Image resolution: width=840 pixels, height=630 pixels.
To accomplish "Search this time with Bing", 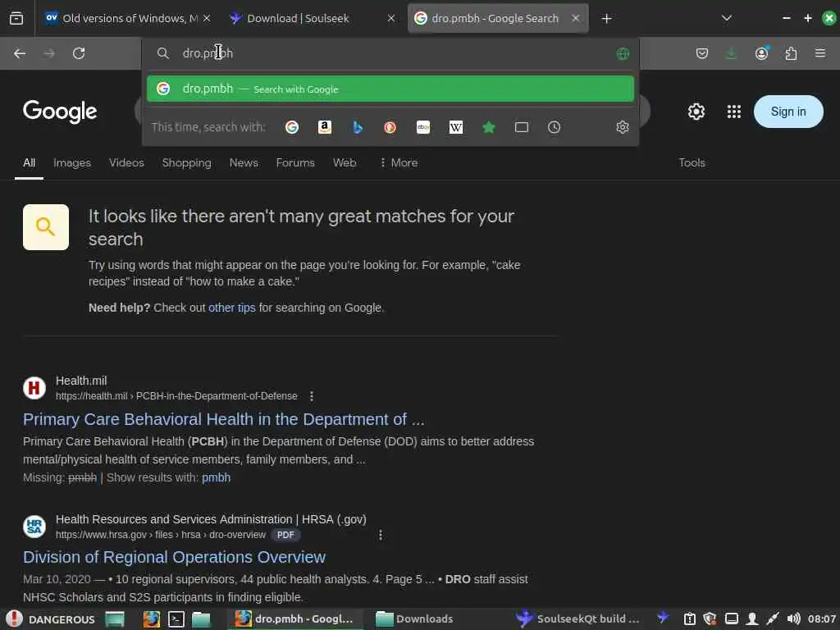I will pos(358,127).
